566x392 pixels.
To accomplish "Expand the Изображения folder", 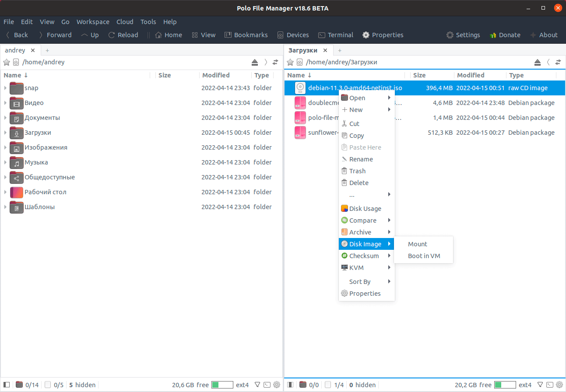I will [5, 147].
